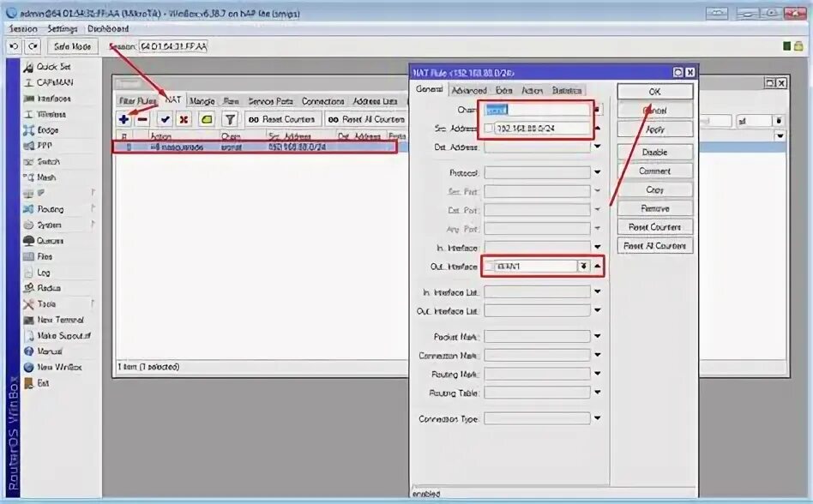Open the Session menu

(23, 28)
